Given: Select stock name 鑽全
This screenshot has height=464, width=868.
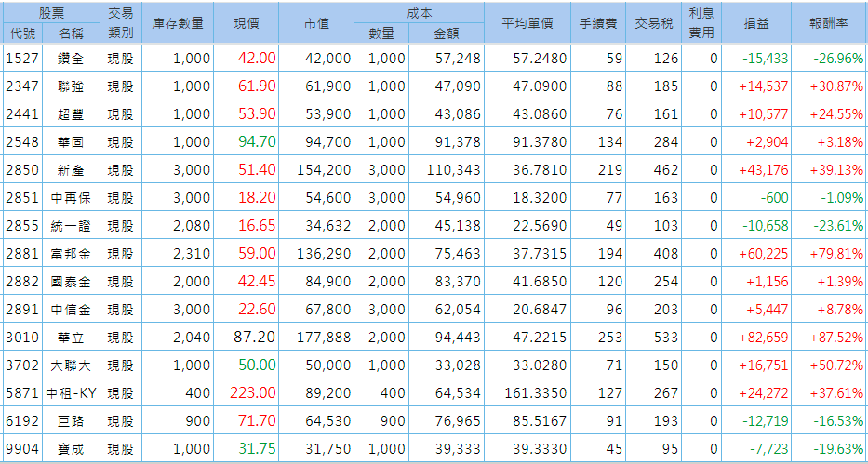Looking at the screenshot, I should click(71, 58).
